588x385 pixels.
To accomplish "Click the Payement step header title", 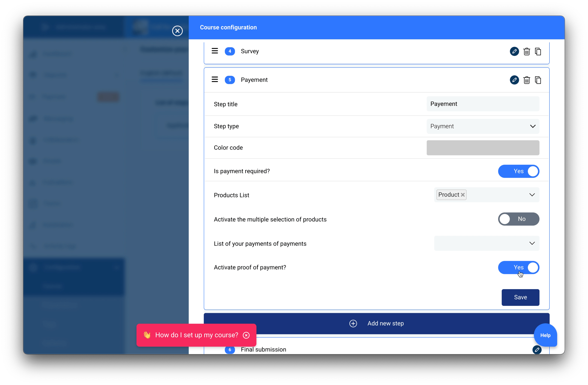I will tap(254, 80).
